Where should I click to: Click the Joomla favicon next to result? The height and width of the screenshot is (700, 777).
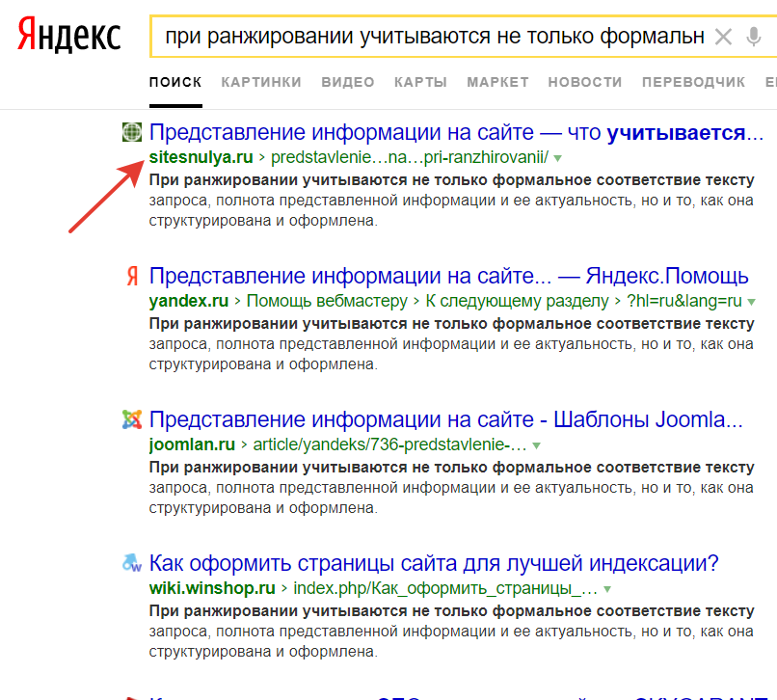[x=132, y=420]
